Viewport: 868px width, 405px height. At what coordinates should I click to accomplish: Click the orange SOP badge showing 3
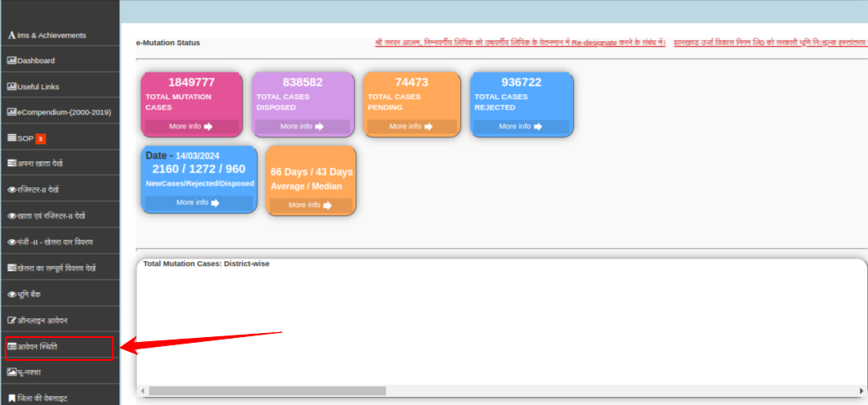click(40, 138)
